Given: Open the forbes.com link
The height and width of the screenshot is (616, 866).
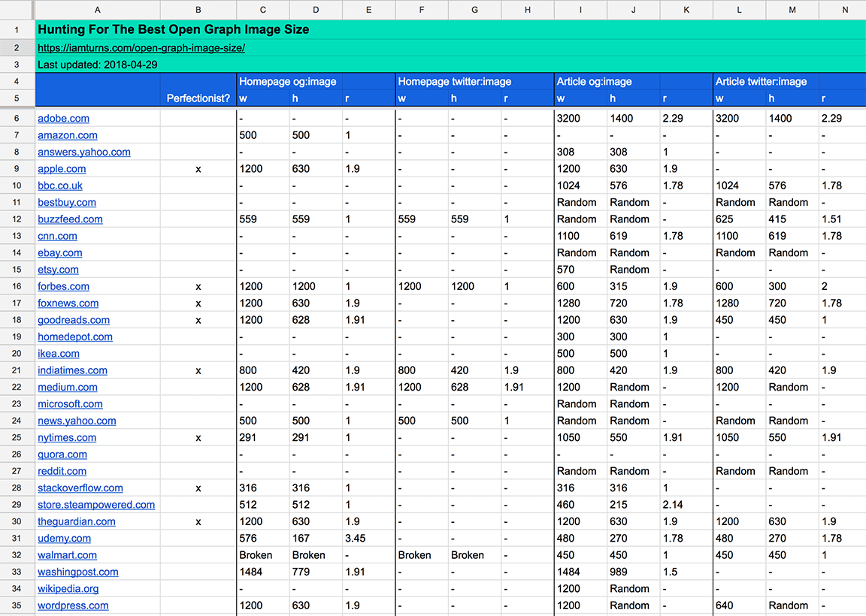Looking at the screenshot, I should coord(63,286).
